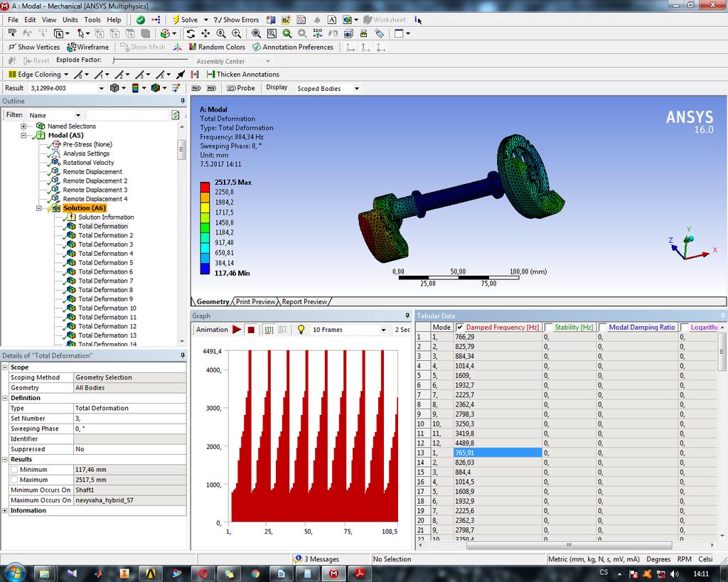Toggle the Wireframe display

point(88,47)
